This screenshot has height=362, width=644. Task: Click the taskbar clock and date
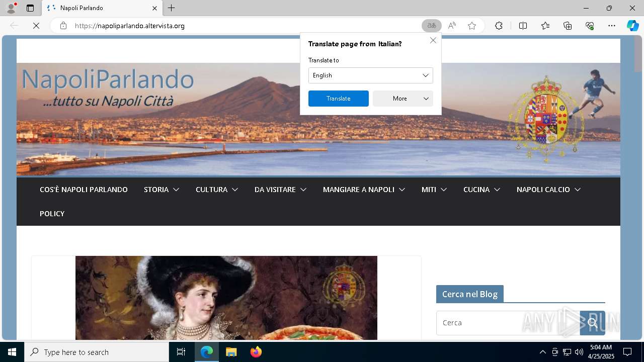pyautogui.click(x=601, y=352)
